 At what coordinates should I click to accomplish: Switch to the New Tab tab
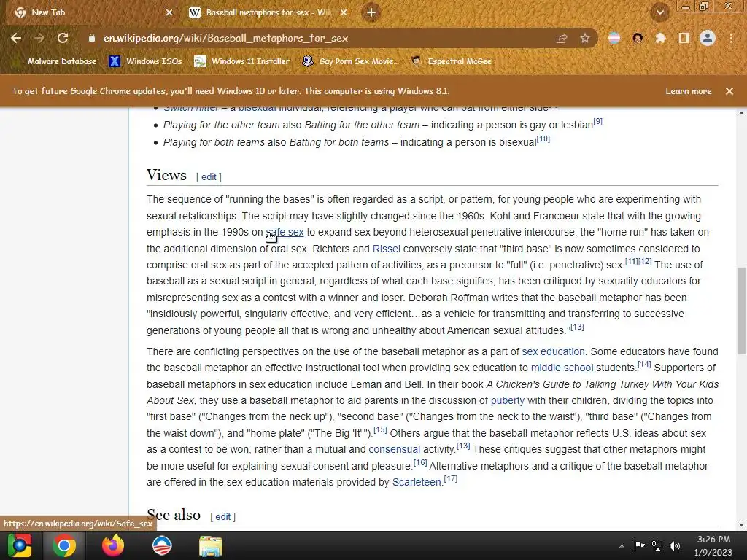pos(90,12)
